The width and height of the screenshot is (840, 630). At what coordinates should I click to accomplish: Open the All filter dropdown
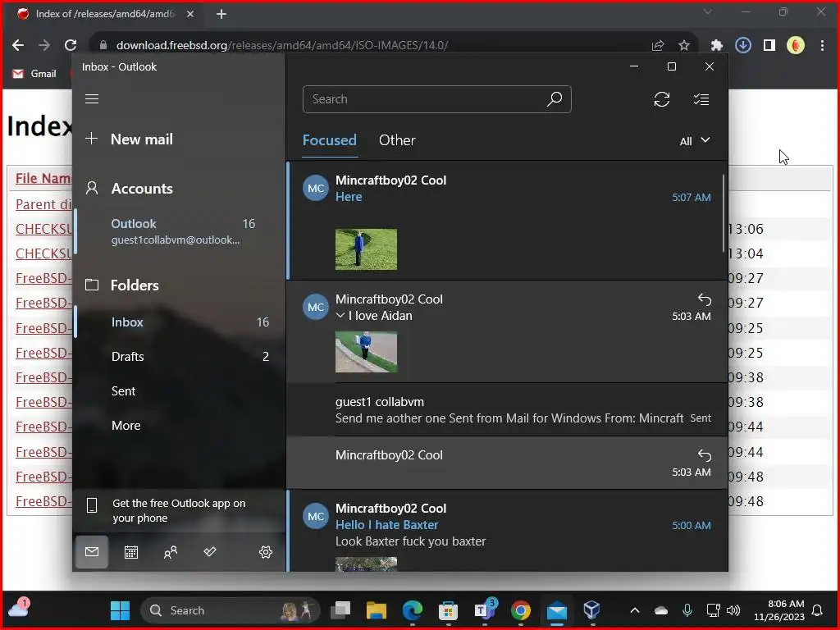point(694,141)
